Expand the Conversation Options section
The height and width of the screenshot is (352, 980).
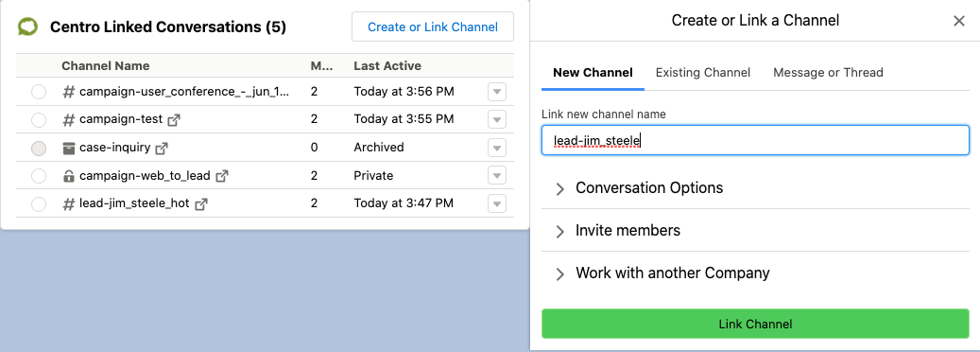click(756, 188)
